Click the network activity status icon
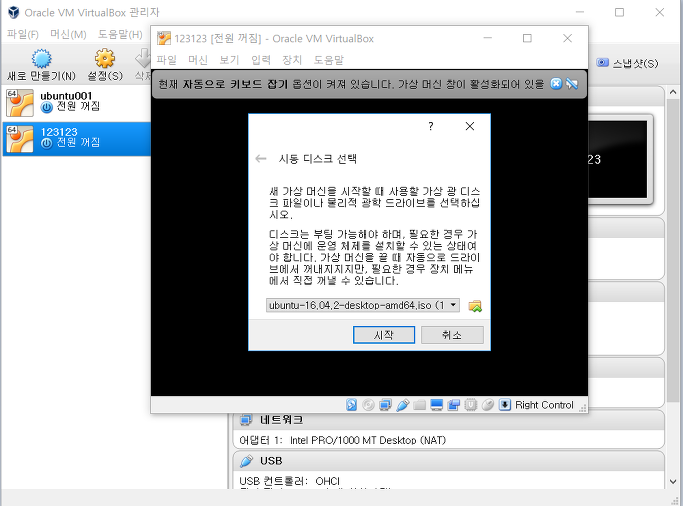 click(385, 405)
